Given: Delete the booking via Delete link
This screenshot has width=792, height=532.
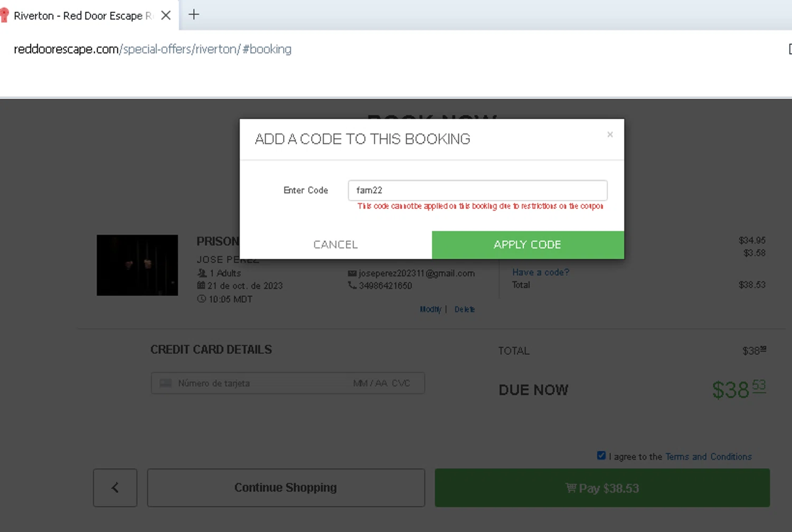Looking at the screenshot, I should pos(465,309).
